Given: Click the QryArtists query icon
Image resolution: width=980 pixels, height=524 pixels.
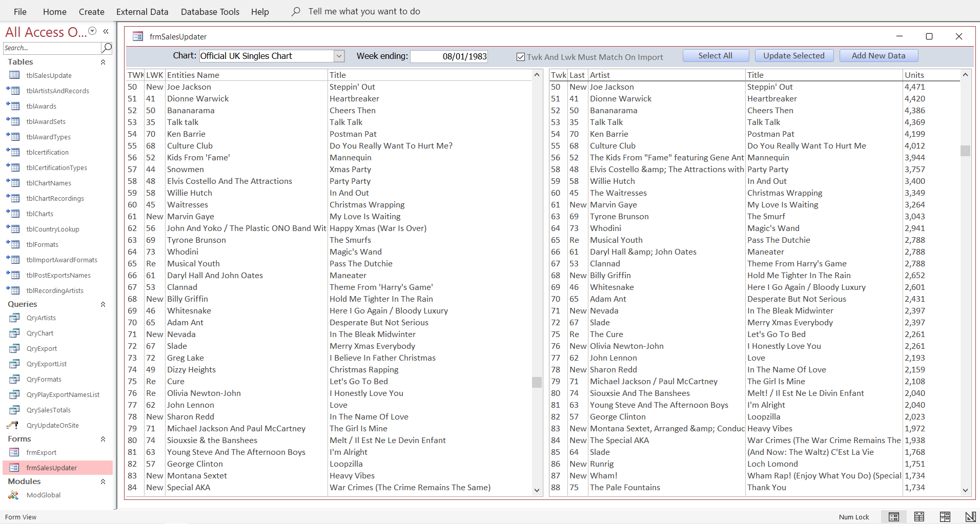Looking at the screenshot, I should (x=14, y=318).
